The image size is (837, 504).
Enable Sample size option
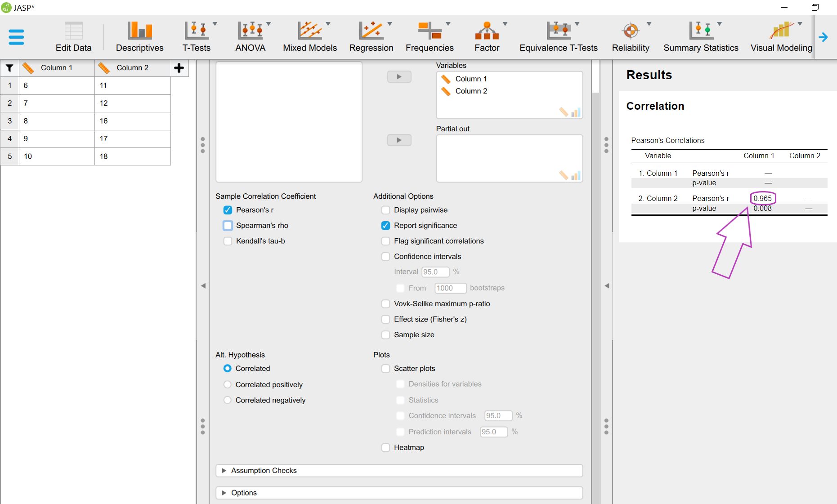[x=385, y=335]
